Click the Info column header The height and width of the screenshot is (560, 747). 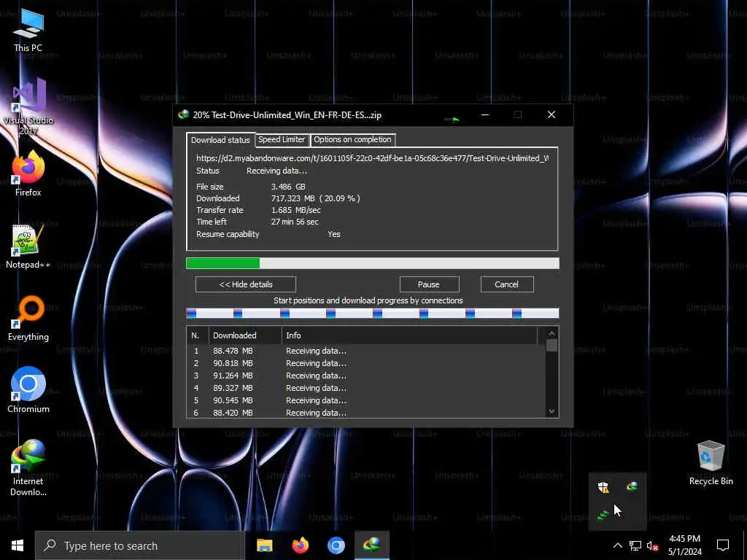(410, 335)
